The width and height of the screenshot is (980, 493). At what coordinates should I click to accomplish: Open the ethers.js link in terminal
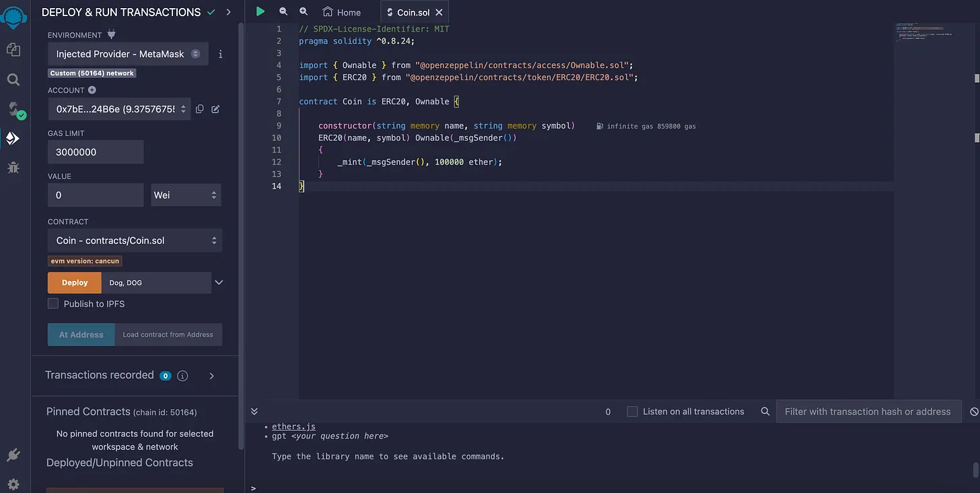coord(293,426)
